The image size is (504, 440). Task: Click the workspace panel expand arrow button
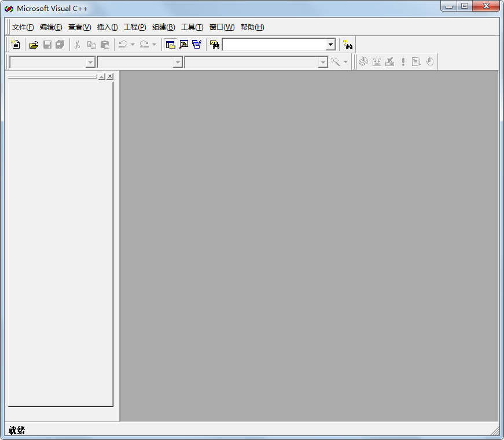(x=102, y=76)
